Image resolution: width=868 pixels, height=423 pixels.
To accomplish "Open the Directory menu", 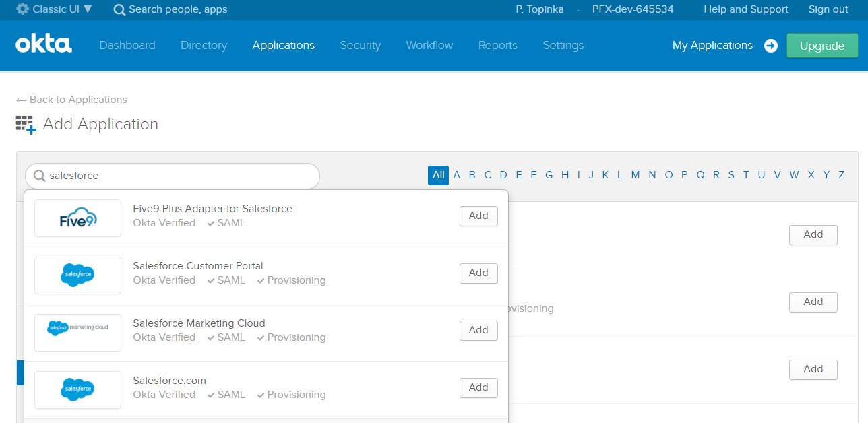I will (204, 46).
